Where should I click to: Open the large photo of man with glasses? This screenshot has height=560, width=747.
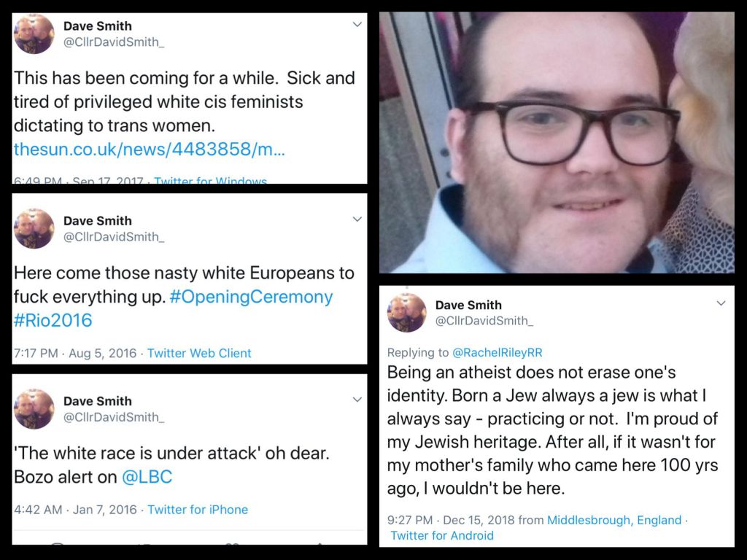[557, 142]
